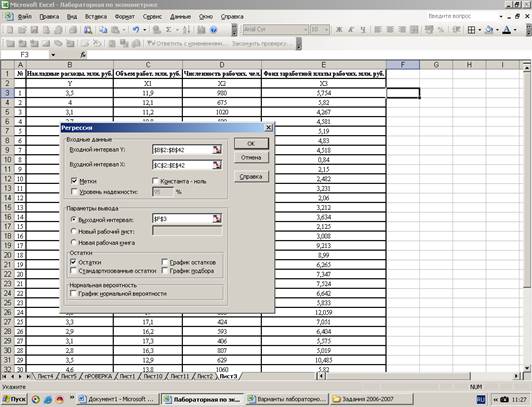Open the font name combo box

coord(276,30)
